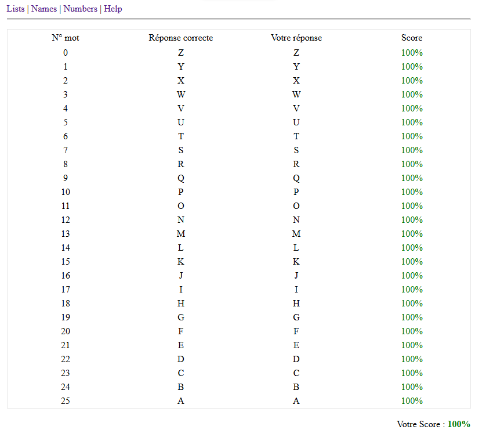
Task: Click word number 13 in the first column
Action: tap(66, 234)
